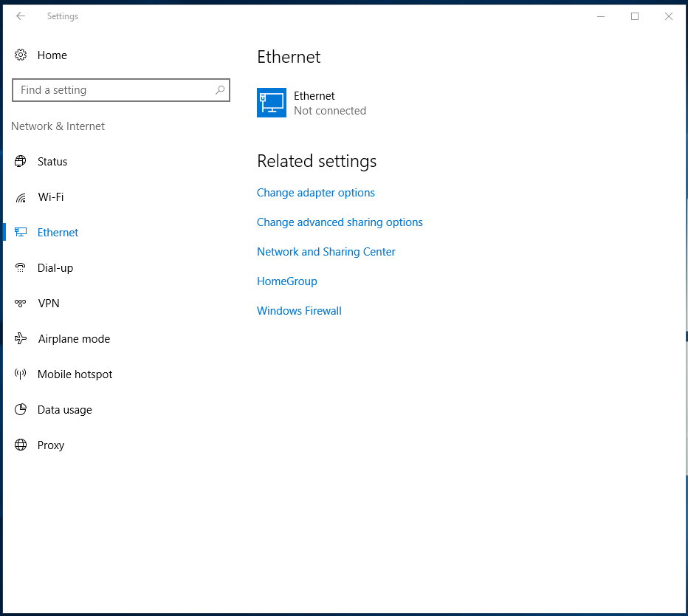The height and width of the screenshot is (616, 688).
Task: Open Network and Sharing Center
Action: pyautogui.click(x=326, y=252)
